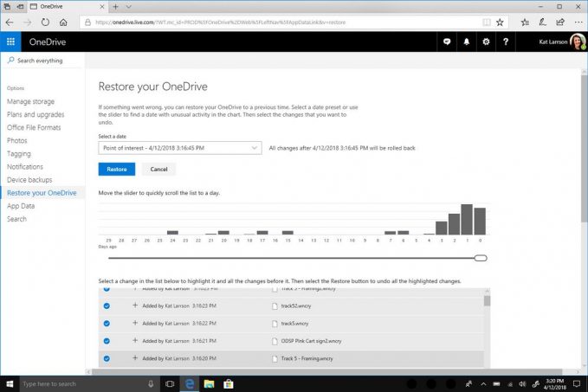Go back with the browser back arrow

pos(10,22)
